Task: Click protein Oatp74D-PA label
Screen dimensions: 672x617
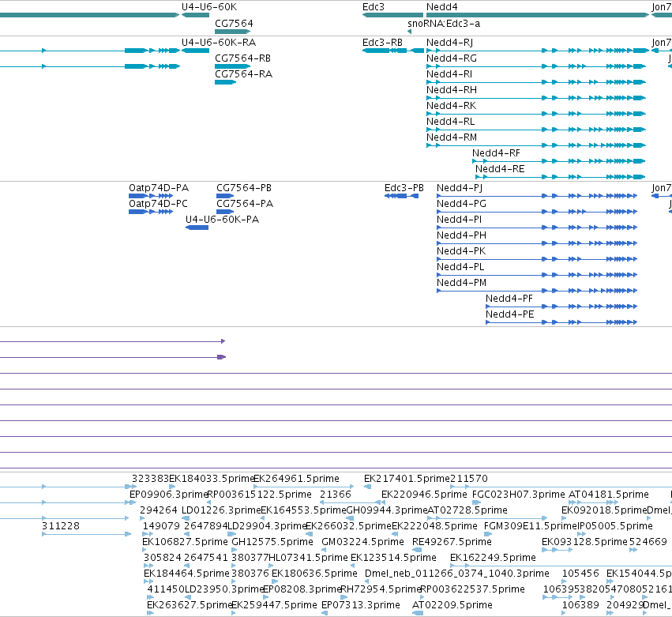Action: click(x=159, y=188)
